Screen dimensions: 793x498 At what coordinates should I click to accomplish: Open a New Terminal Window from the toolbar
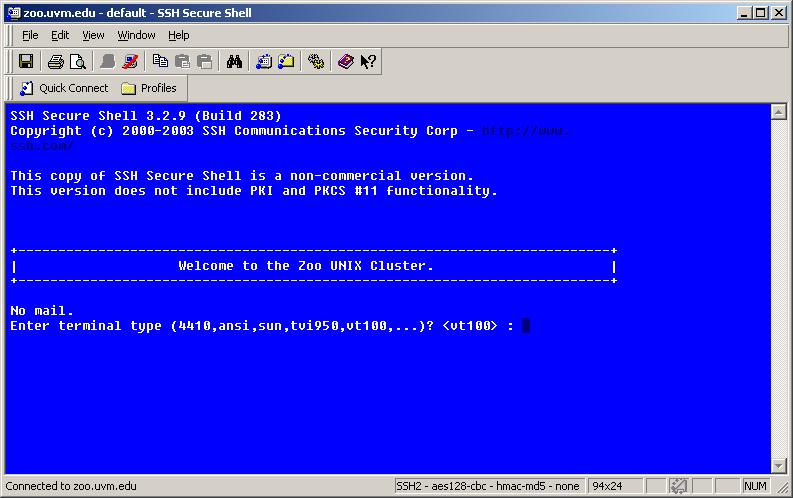click(264, 62)
